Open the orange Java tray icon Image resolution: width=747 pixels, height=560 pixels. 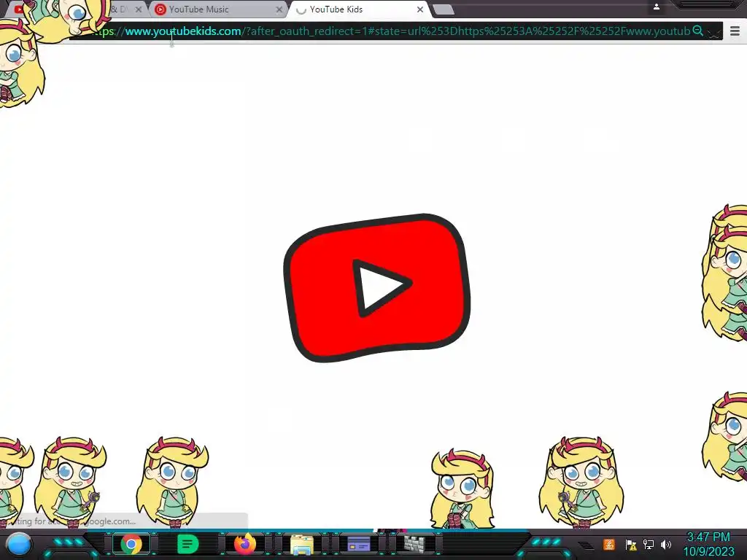[609, 544]
